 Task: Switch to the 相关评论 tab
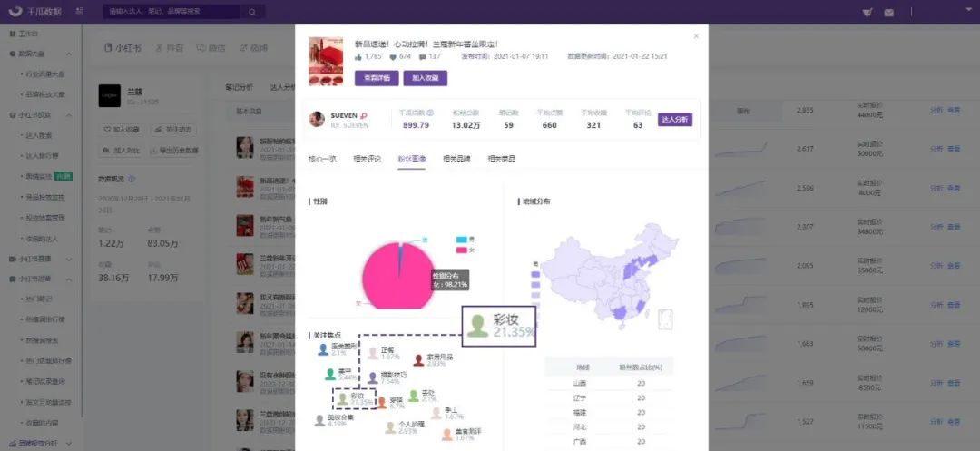367,159
